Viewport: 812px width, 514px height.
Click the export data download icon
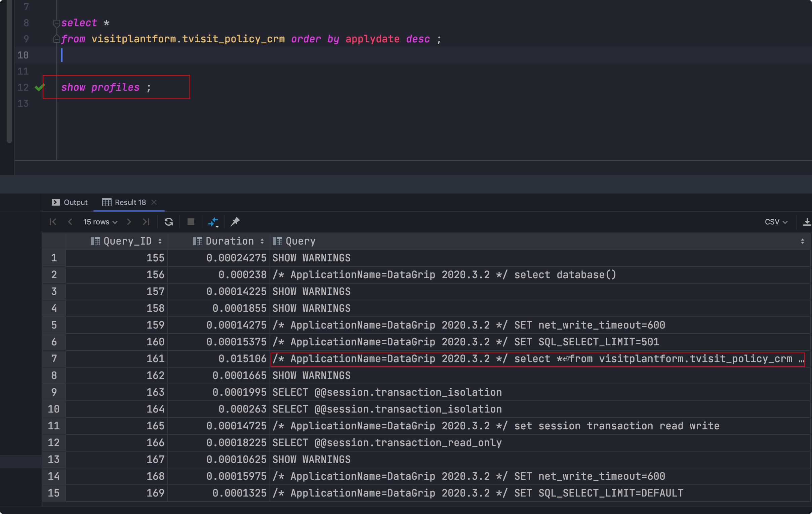(807, 222)
